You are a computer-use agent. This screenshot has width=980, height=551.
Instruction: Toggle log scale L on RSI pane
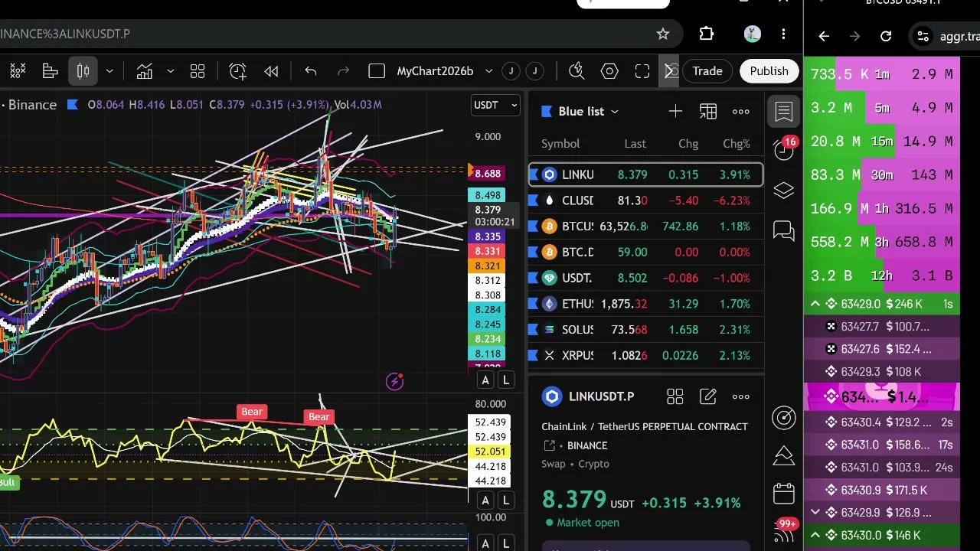coord(506,500)
